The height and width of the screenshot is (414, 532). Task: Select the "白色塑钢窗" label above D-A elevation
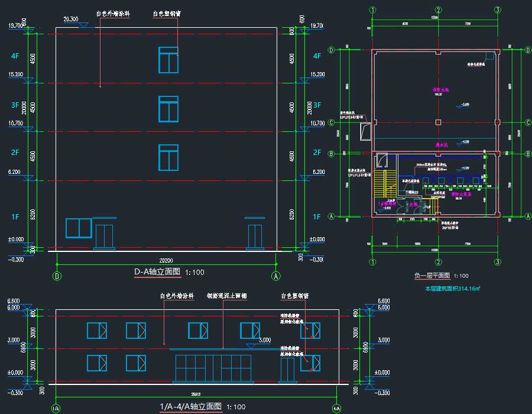(x=167, y=14)
